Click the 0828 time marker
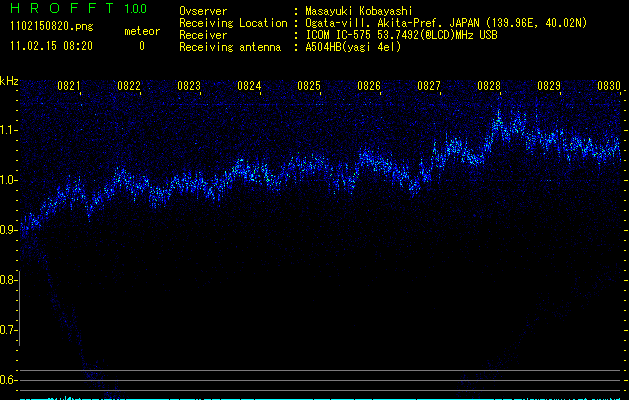This screenshot has height=400, width=629. (x=489, y=86)
